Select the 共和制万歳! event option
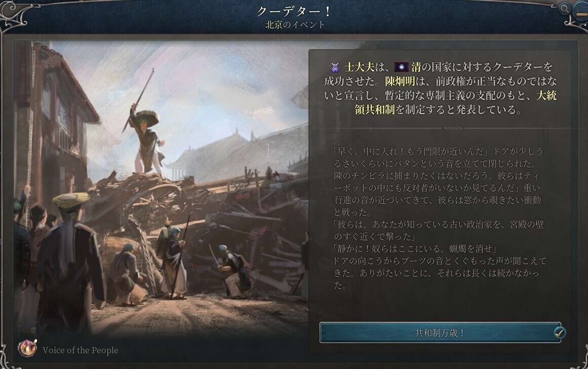This screenshot has width=588, height=369. [x=440, y=333]
